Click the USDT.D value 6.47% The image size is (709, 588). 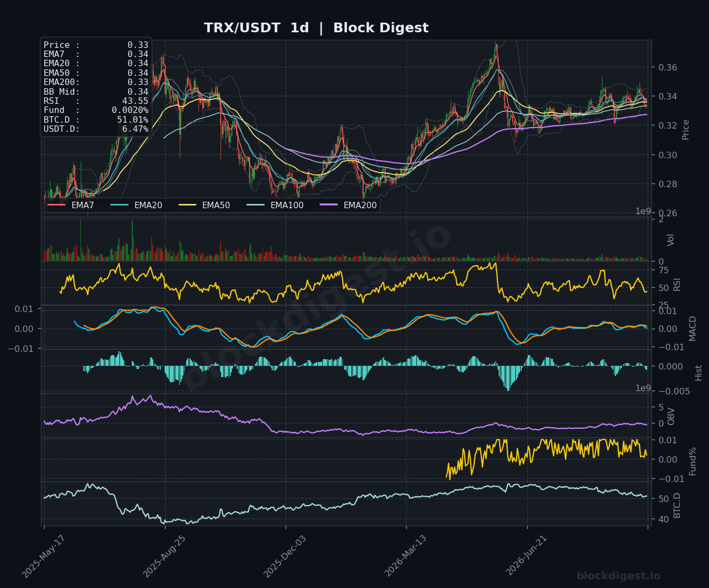[x=135, y=129]
